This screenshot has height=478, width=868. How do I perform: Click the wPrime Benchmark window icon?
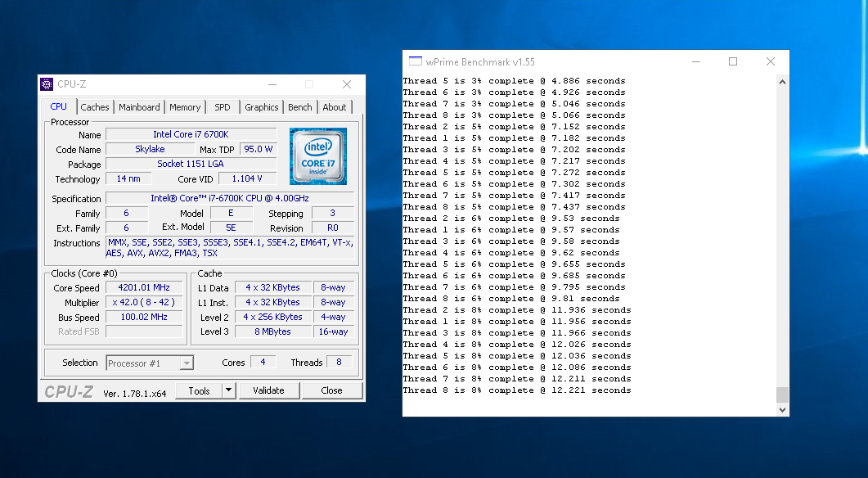(415, 61)
